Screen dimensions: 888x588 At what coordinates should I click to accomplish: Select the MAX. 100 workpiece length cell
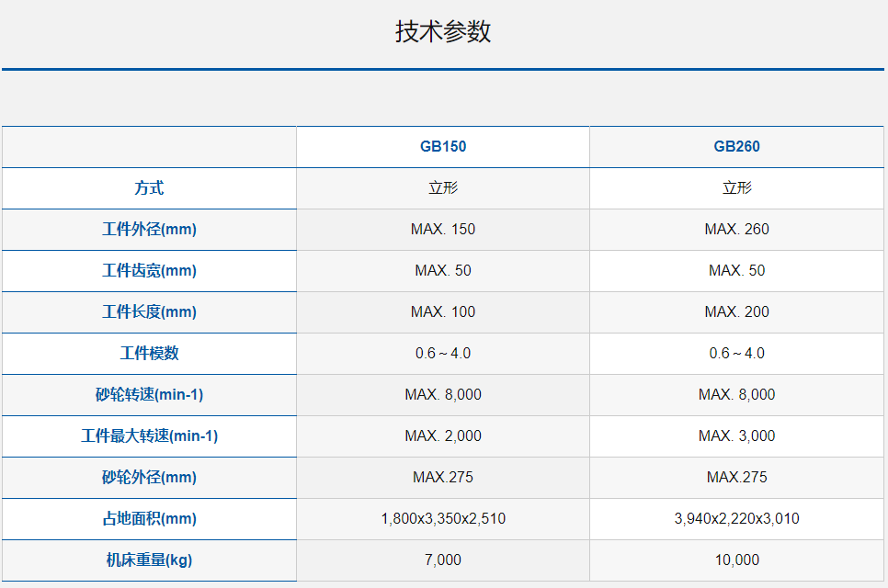(443, 312)
